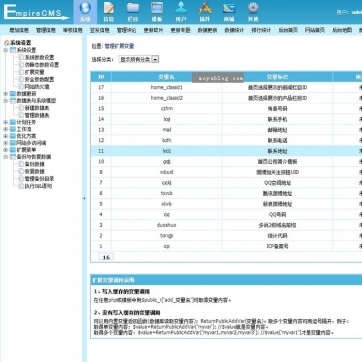Click the open folder icon of 备份与恢复数据
Screen dimensions: 362x362
[13, 157]
